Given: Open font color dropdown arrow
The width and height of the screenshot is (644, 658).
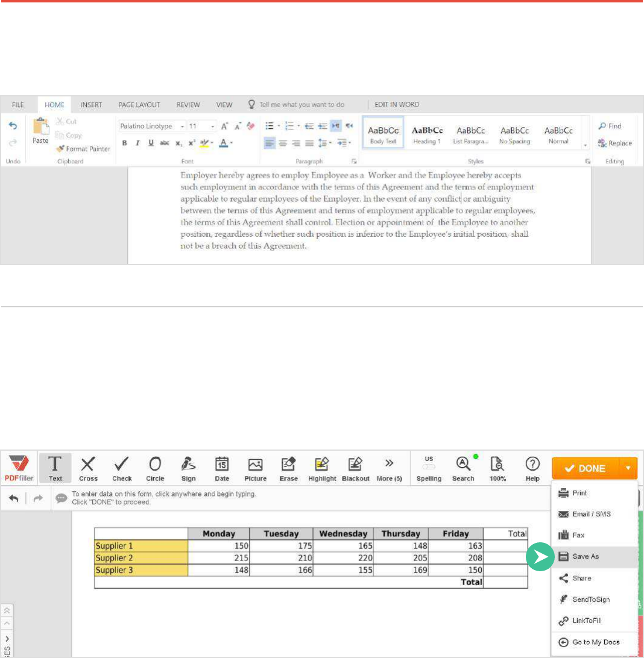Looking at the screenshot, I should pyautogui.click(x=232, y=143).
